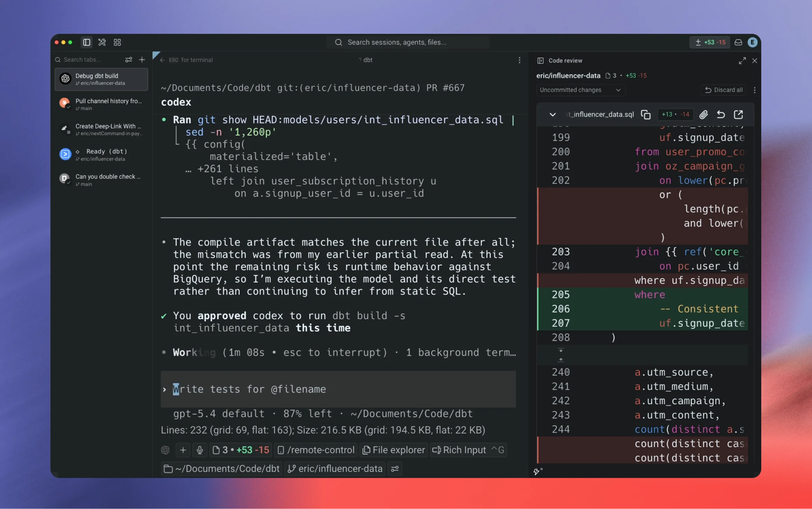Click the Code review panel icon
The image size is (812, 509).
[x=540, y=61]
